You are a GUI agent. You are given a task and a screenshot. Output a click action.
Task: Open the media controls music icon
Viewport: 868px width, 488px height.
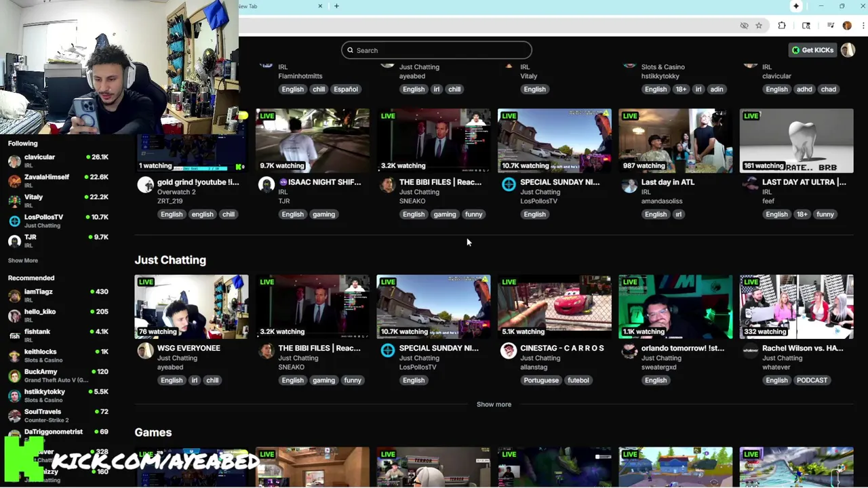[x=831, y=26]
